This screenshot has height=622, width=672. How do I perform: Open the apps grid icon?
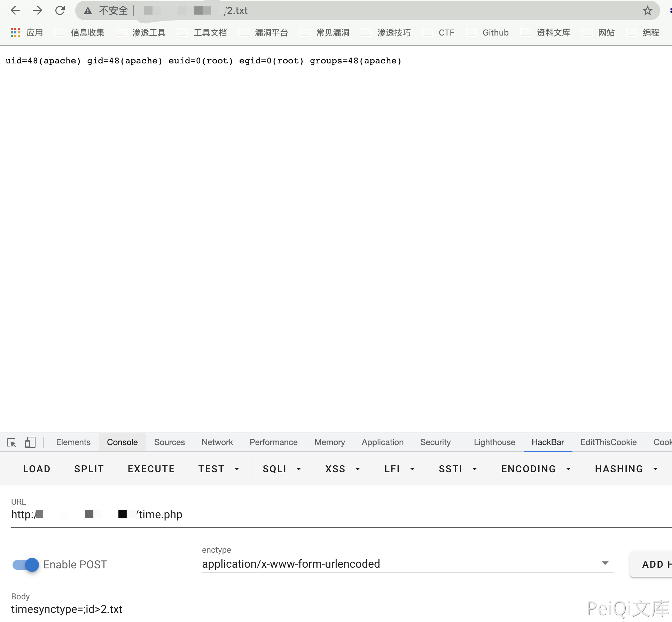pyautogui.click(x=15, y=32)
